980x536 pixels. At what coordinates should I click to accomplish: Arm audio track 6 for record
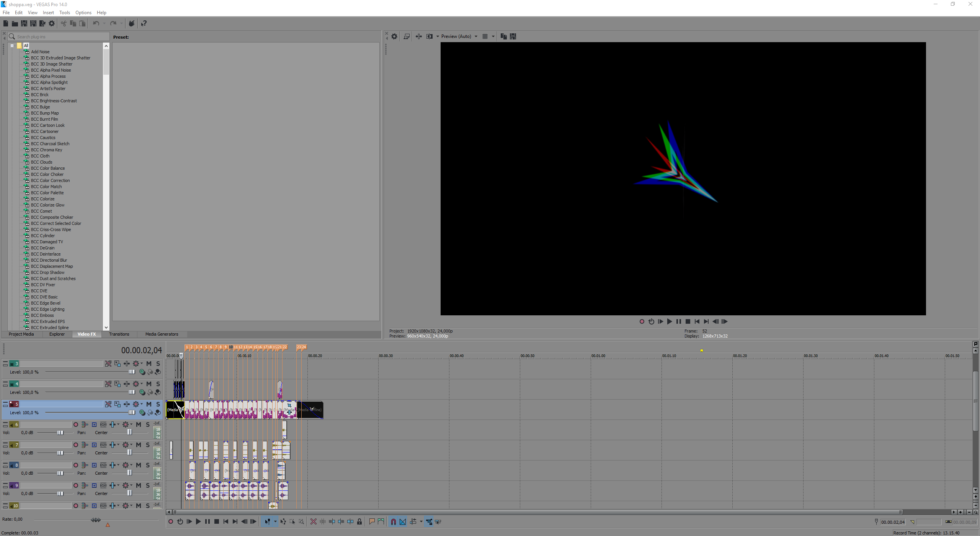(x=76, y=425)
